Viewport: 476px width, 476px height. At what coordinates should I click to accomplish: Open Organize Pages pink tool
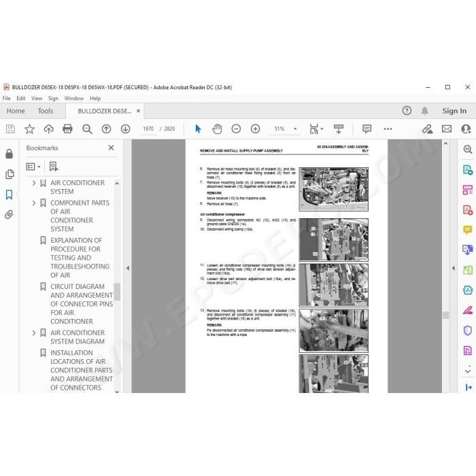[468, 190]
